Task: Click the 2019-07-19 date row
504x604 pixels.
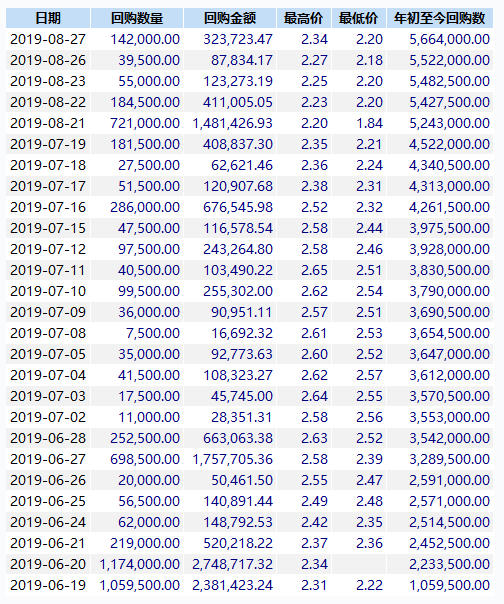Action: [249, 144]
